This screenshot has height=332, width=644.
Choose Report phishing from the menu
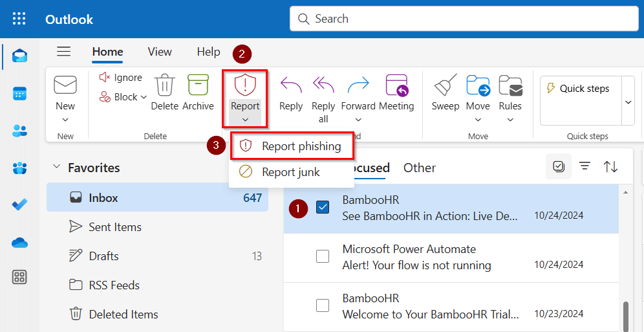301,146
